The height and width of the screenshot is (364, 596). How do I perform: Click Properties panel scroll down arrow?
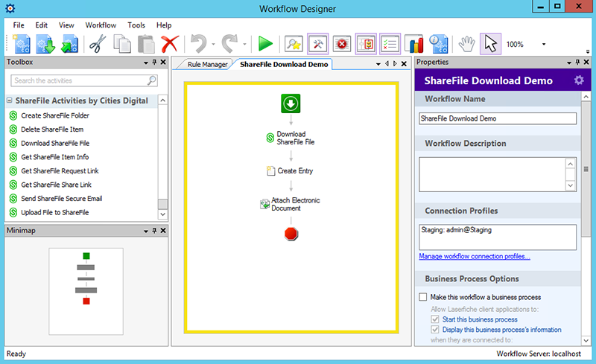tap(586, 340)
